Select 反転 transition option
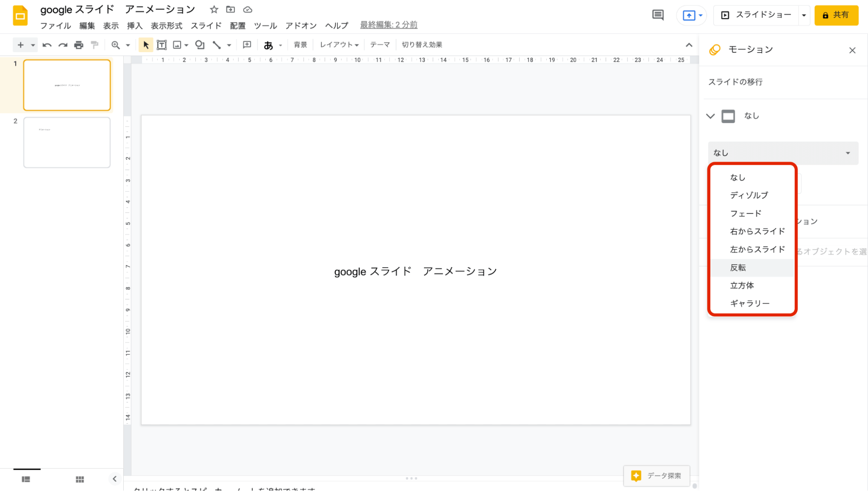This screenshot has height=491, width=868. (x=752, y=268)
